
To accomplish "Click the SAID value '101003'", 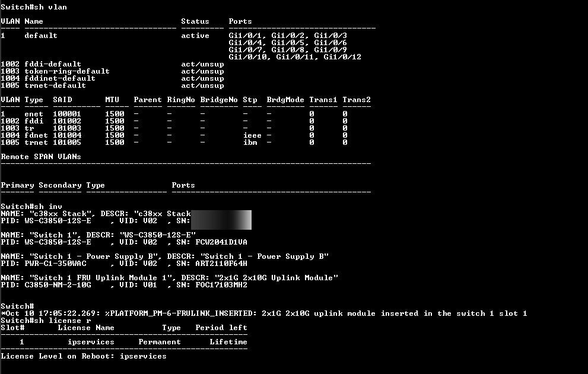I will tap(67, 128).
